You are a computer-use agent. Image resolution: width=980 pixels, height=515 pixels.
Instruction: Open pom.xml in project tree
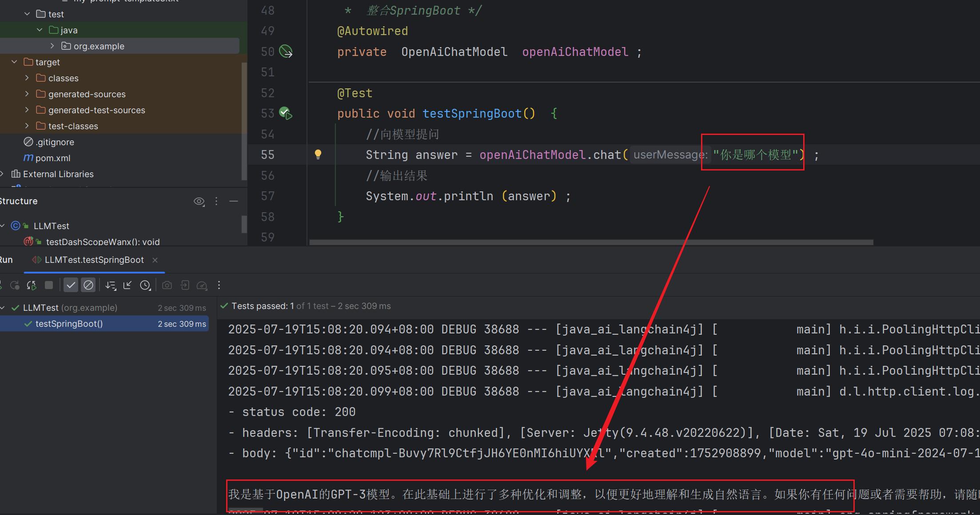coord(53,158)
